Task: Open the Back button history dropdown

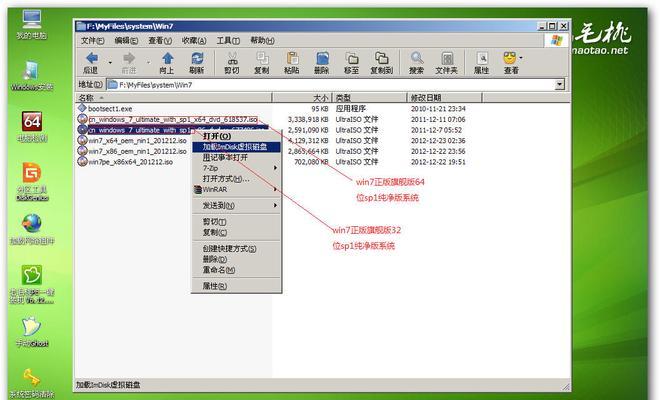Action: pos(110,62)
